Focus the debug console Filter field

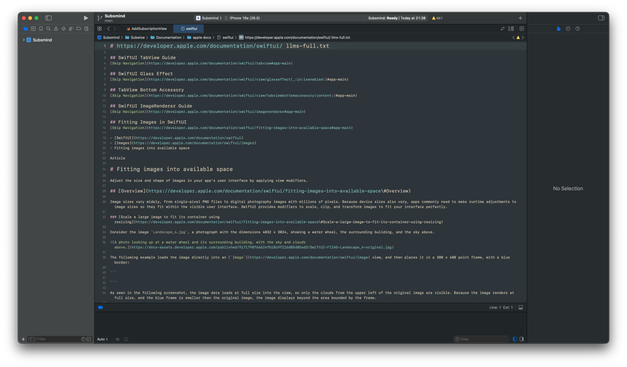481,339
